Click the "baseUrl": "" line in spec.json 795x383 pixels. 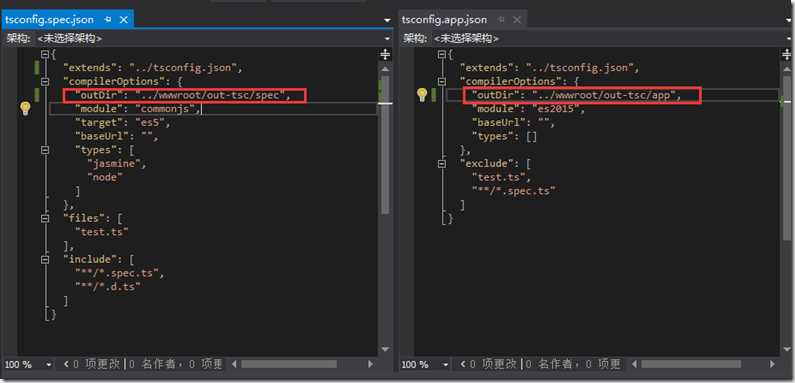117,136
